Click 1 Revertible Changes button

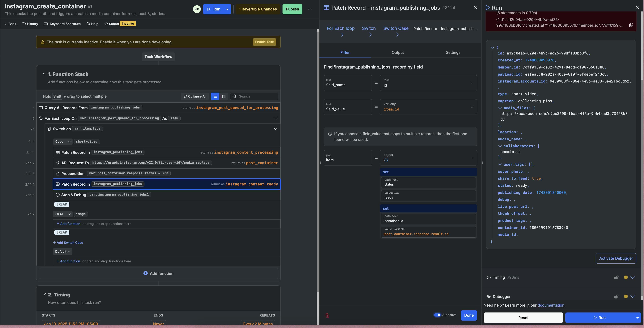pyautogui.click(x=258, y=9)
